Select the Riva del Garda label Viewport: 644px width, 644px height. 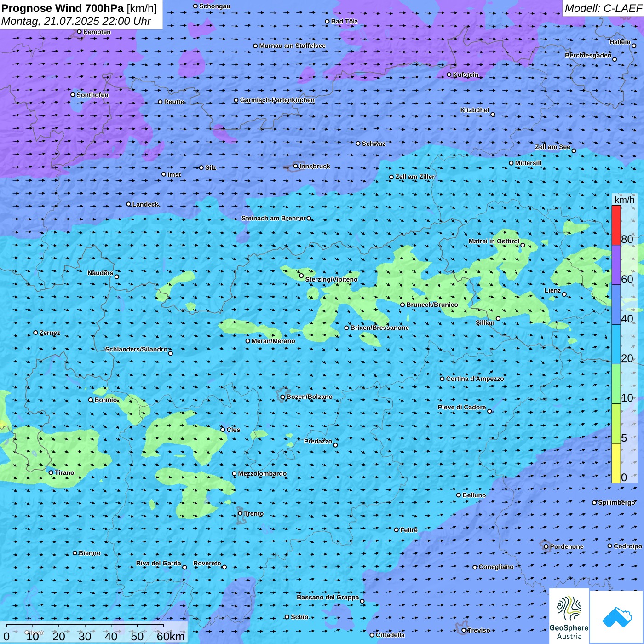coord(159,563)
